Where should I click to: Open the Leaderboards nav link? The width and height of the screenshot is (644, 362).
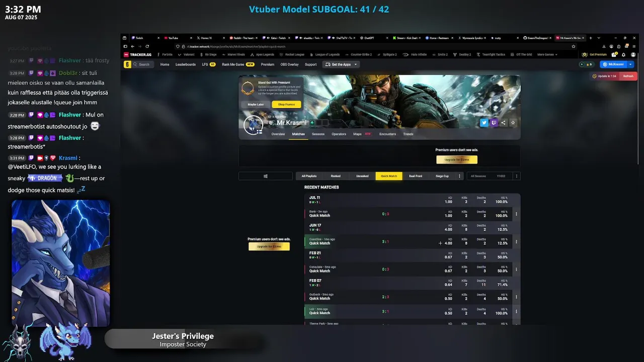point(186,64)
